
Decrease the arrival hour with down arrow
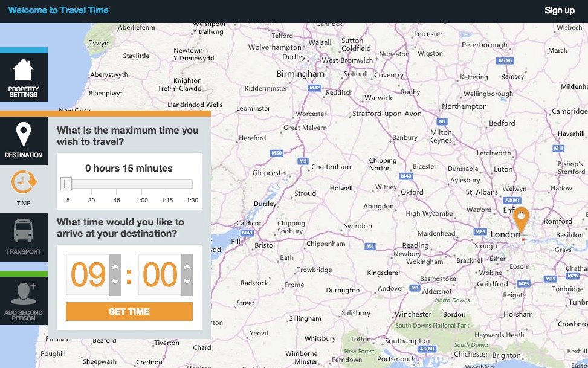tap(115, 282)
